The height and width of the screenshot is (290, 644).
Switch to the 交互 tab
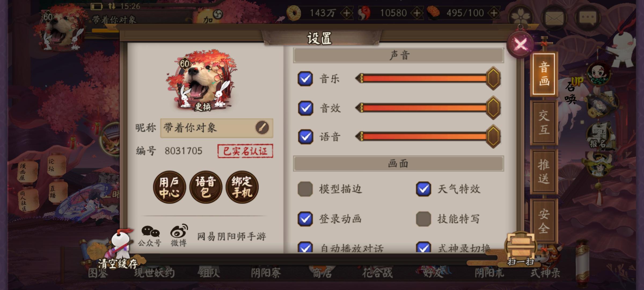[544, 123]
